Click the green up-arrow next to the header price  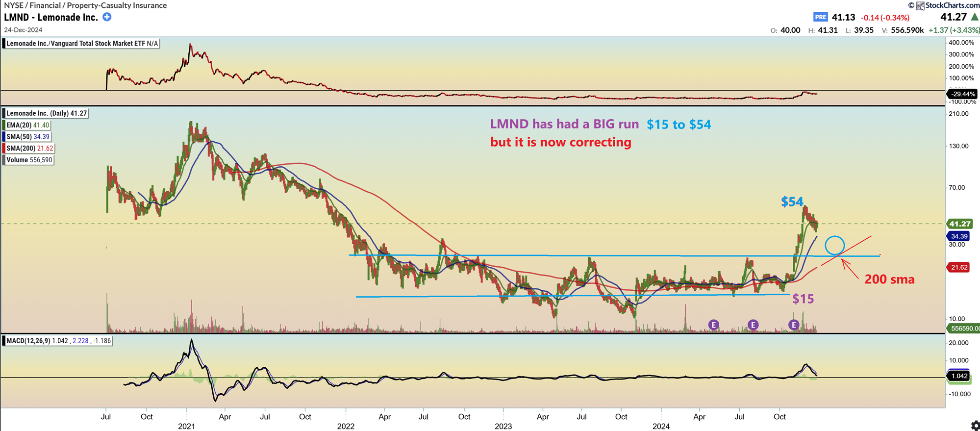[x=975, y=17]
